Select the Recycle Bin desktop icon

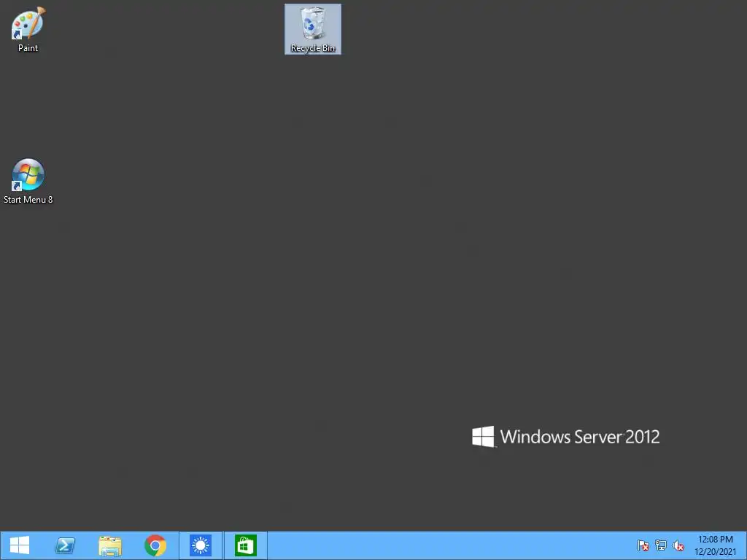312,29
